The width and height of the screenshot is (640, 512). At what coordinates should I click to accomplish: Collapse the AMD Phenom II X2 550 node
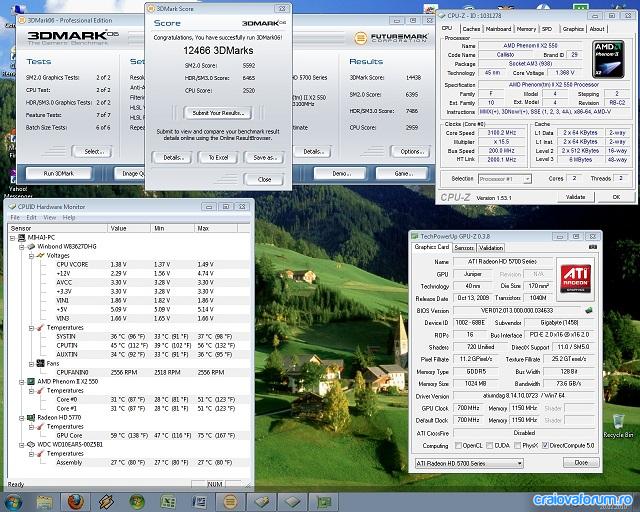22,382
